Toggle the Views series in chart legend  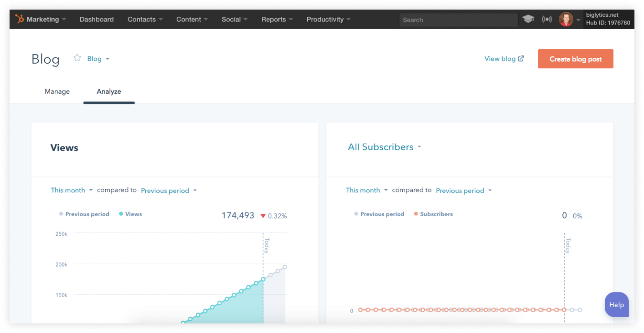click(x=130, y=214)
